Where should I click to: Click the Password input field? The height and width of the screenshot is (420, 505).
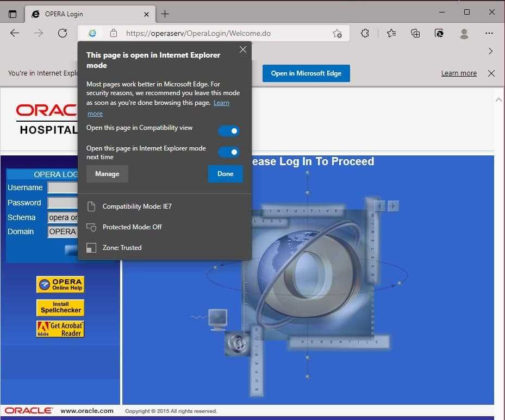pyautogui.click(x=63, y=203)
